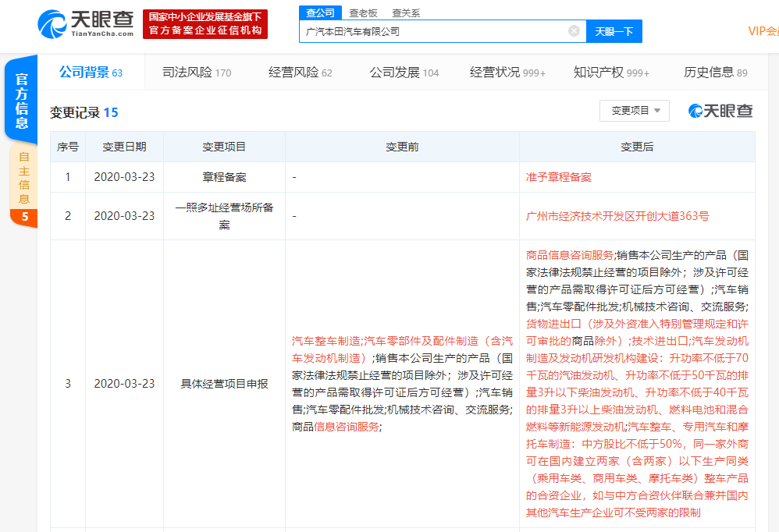
Task: Click the 变更前 column header
Action: tap(402, 147)
